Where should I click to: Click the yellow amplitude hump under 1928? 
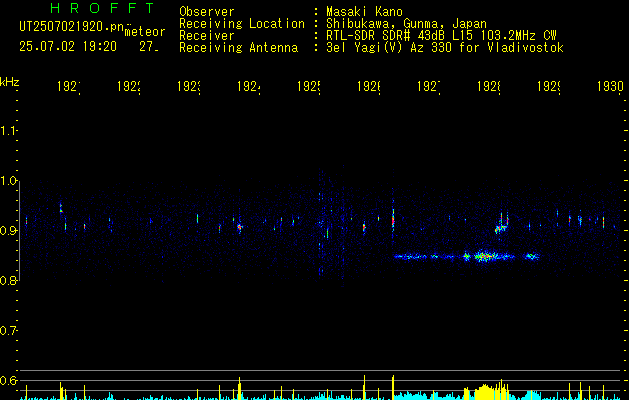pyautogui.click(x=486, y=392)
